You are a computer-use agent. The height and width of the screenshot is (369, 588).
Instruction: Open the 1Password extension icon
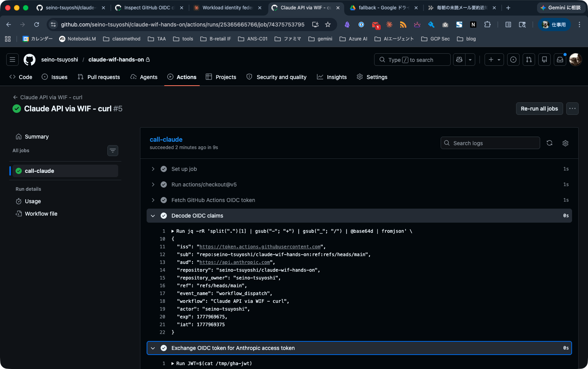coord(361,25)
